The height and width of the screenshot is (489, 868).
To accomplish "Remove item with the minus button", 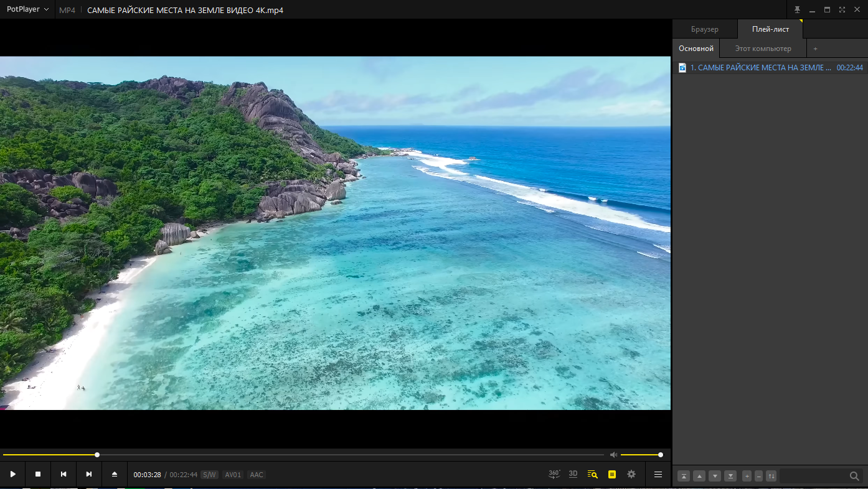I will (758, 475).
